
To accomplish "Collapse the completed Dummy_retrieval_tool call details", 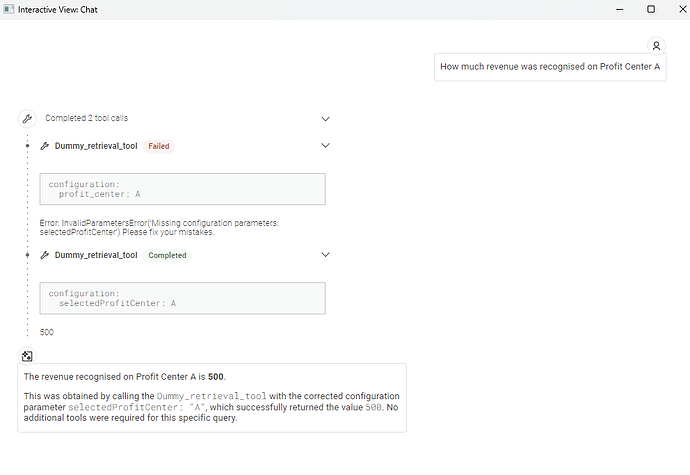I will pos(325,255).
